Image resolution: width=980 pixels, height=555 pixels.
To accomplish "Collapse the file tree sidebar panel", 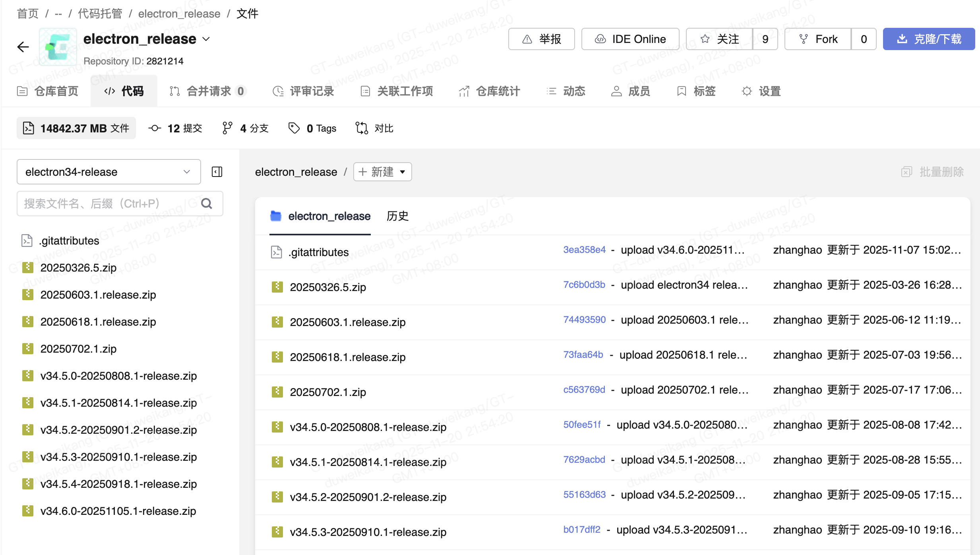I will click(x=217, y=172).
